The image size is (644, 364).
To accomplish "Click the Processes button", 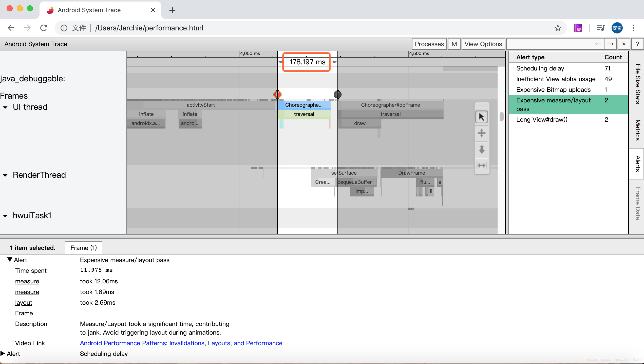I will click(429, 44).
